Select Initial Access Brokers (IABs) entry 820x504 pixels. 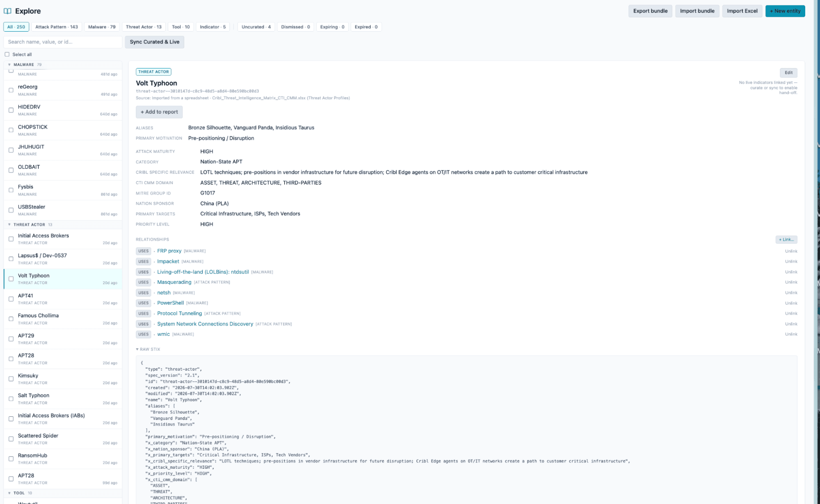63,419
